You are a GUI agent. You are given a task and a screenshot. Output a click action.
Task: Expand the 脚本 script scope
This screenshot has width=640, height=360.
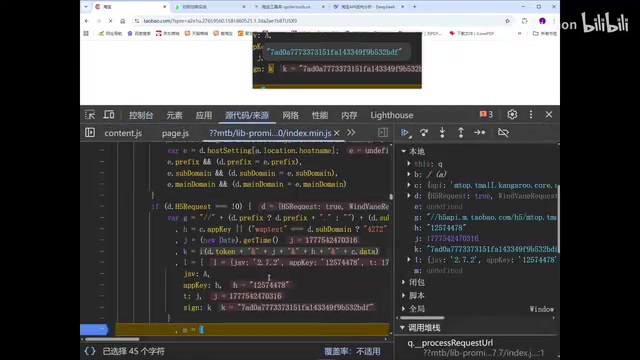click(x=404, y=296)
